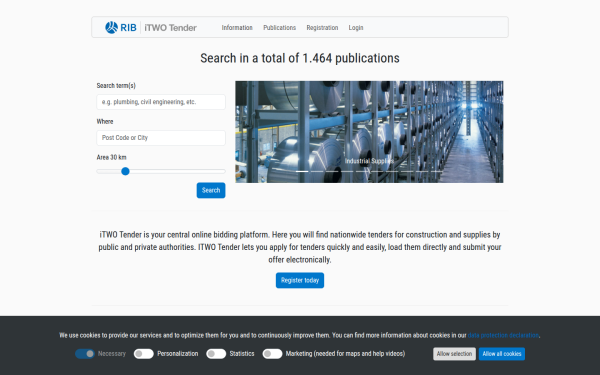The width and height of the screenshot is (600, 375).
Task: Click the Post Code or City field
Action: pos(161,138)
